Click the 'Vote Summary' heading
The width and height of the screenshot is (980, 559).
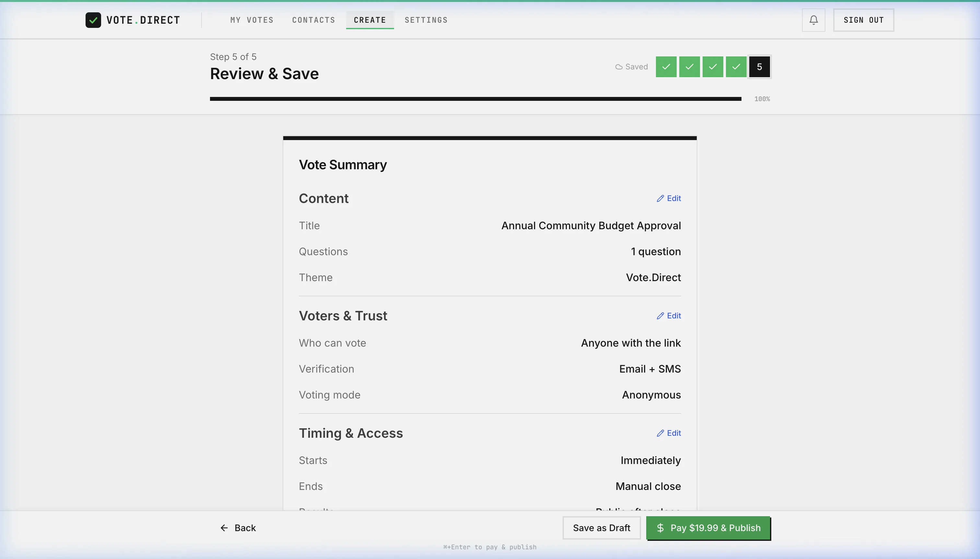(343, 165)
